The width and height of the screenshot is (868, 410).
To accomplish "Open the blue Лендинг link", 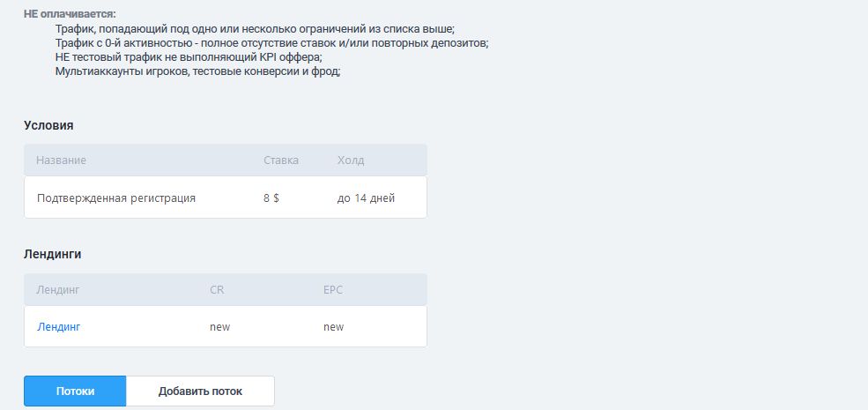I will click(x=58, y=327).
